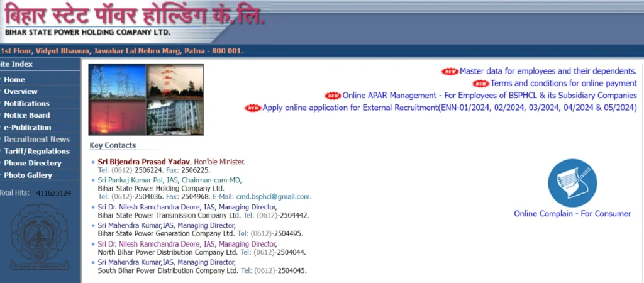Click Online Complain - For Consumer link
Screen dimensions: 644x283
click(572, 214)
